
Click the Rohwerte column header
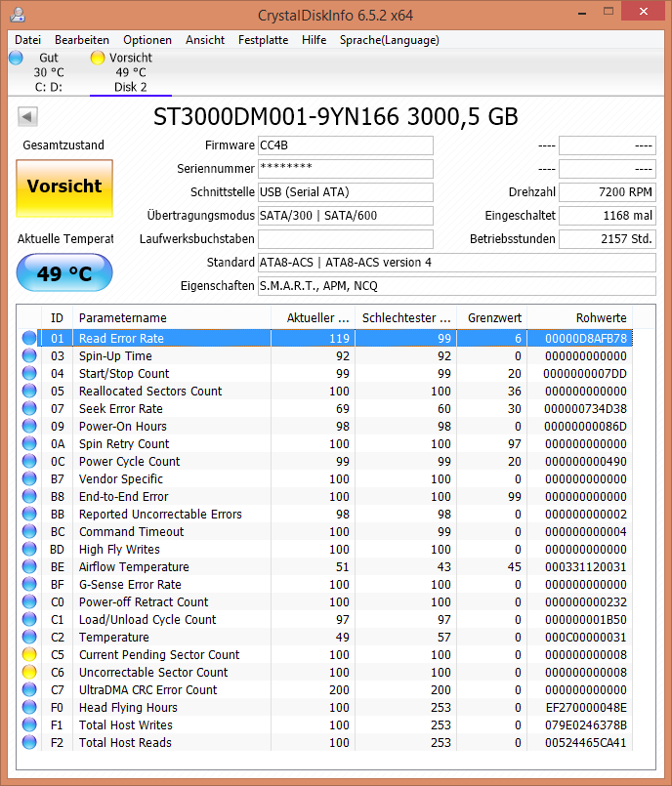580,317
